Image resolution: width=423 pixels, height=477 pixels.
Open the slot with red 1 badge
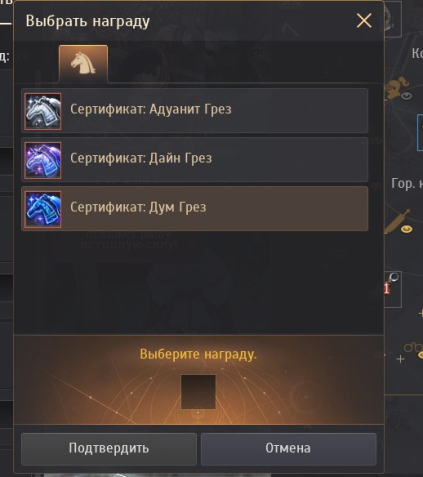click(x=393, y=289)
